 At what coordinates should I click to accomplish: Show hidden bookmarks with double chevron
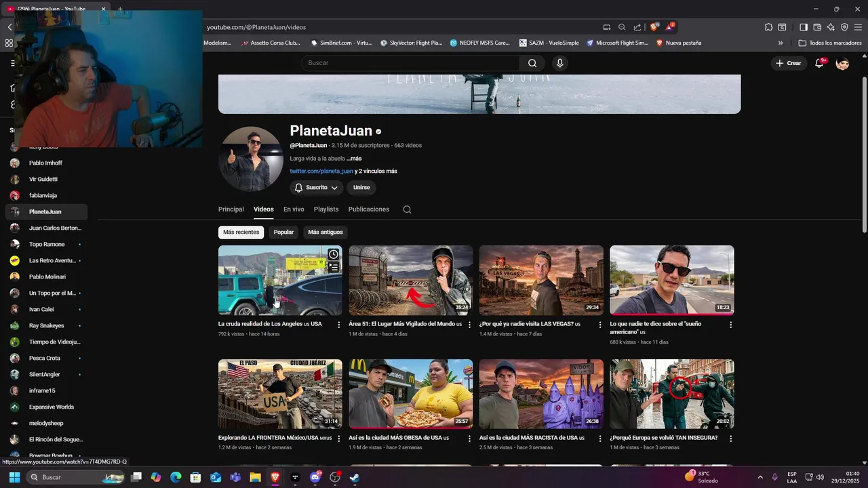click(781, 43)
